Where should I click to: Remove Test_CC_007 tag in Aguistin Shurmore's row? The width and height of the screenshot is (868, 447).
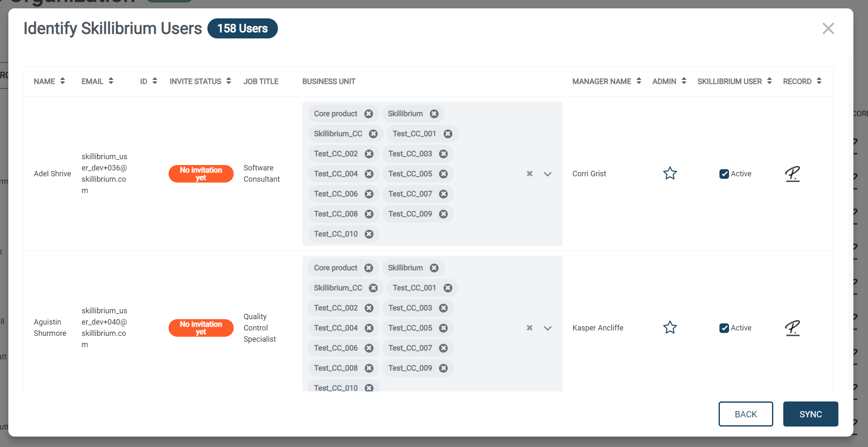[443, 348]
